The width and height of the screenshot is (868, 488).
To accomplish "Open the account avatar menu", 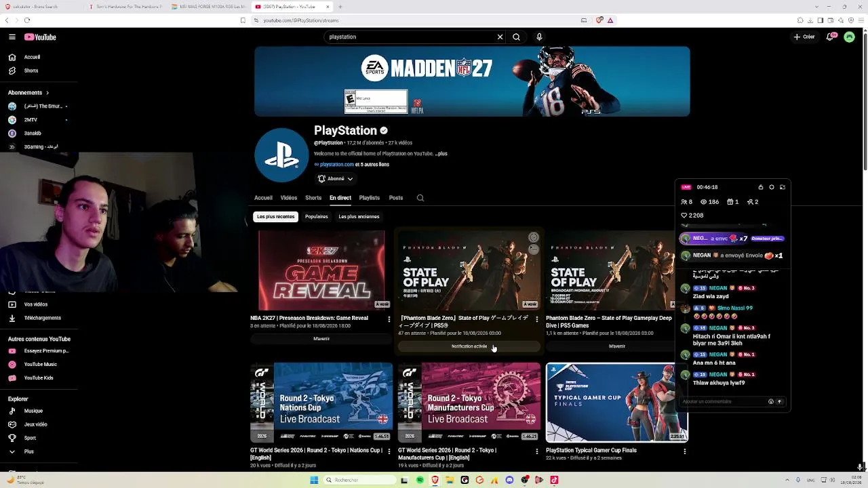I will click(850, 37).
